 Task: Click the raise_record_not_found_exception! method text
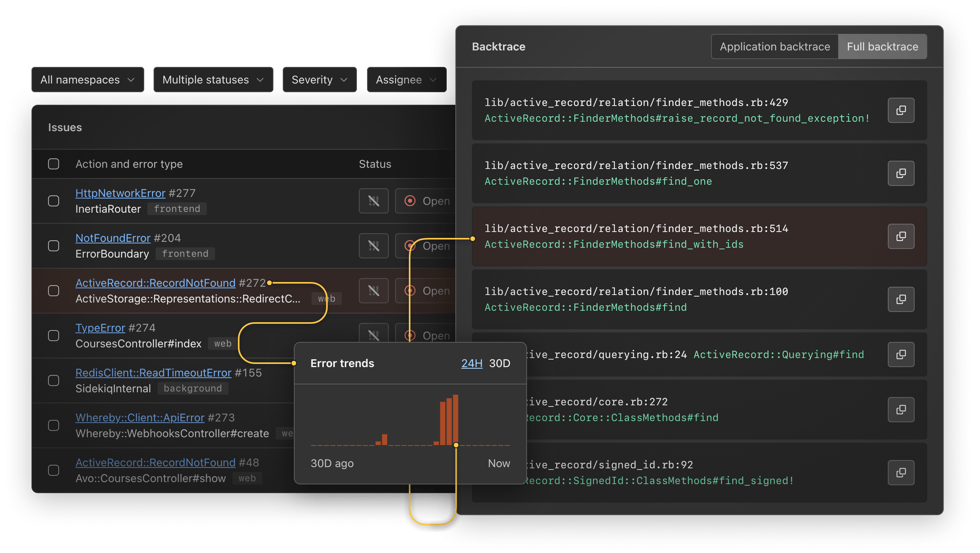pyautogui.click(x=677, y=118)
